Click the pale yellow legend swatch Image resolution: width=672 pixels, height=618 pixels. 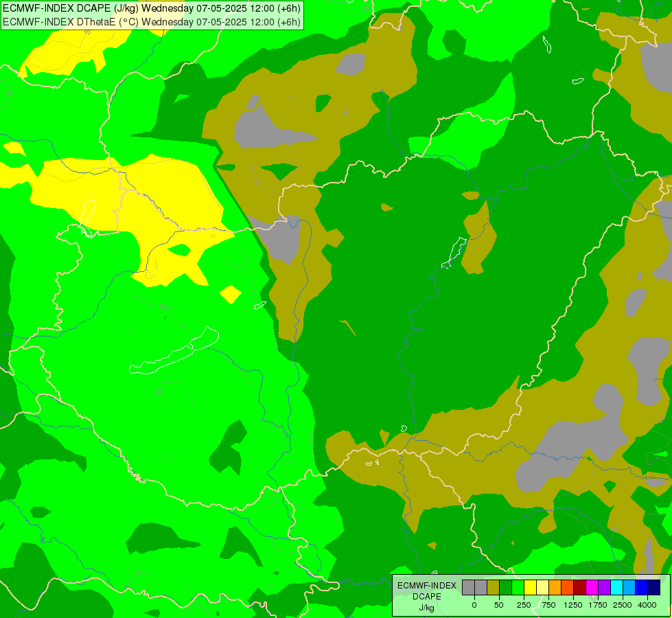pos(542,588)
